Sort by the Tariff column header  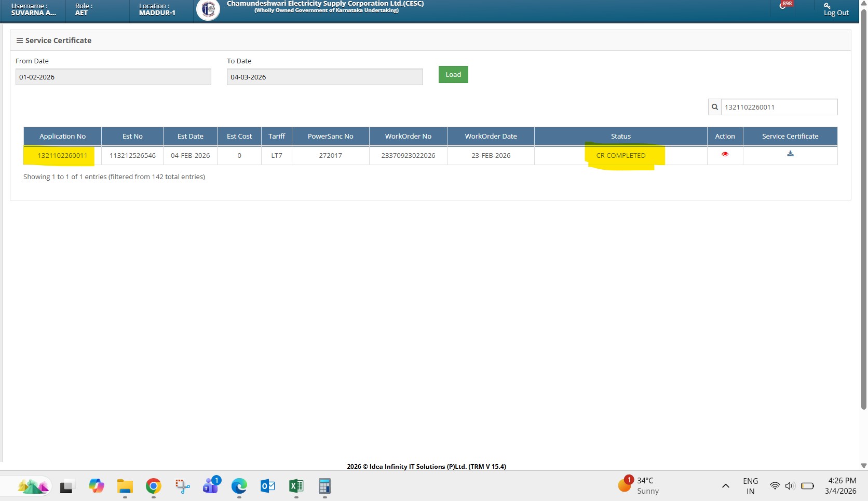(x=277, y=136)
